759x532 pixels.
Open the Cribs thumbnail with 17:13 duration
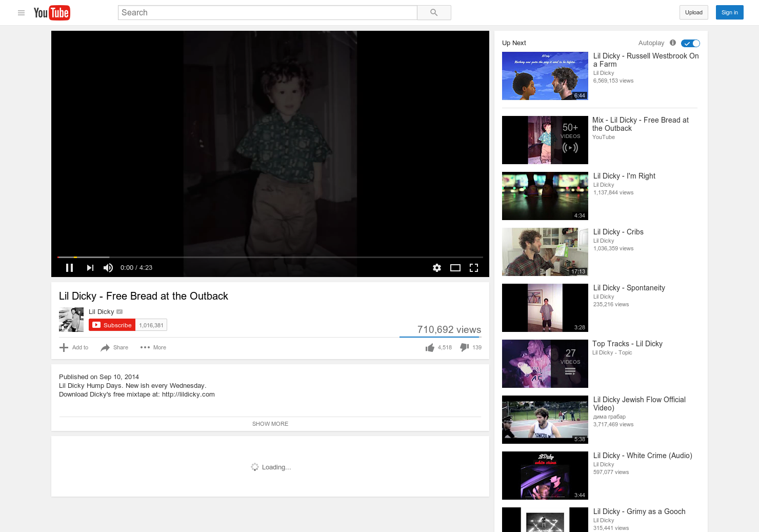545,252
